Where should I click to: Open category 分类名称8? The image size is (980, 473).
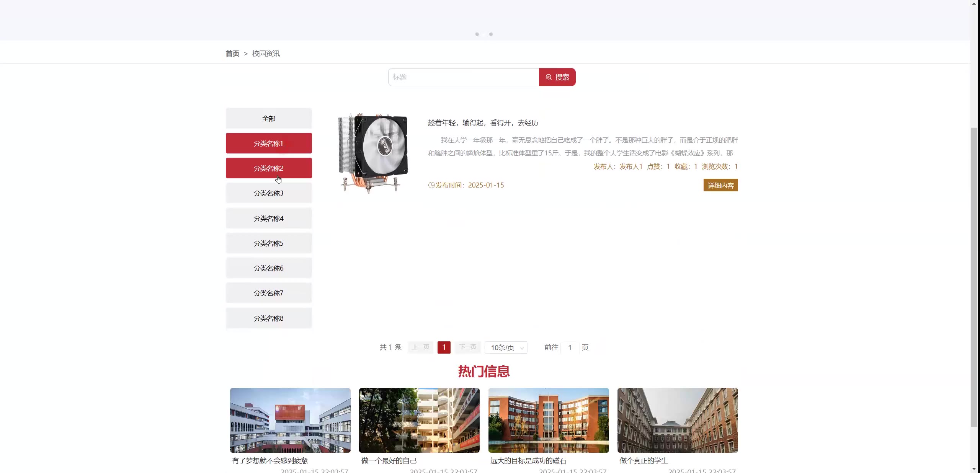tap(269, 318)
